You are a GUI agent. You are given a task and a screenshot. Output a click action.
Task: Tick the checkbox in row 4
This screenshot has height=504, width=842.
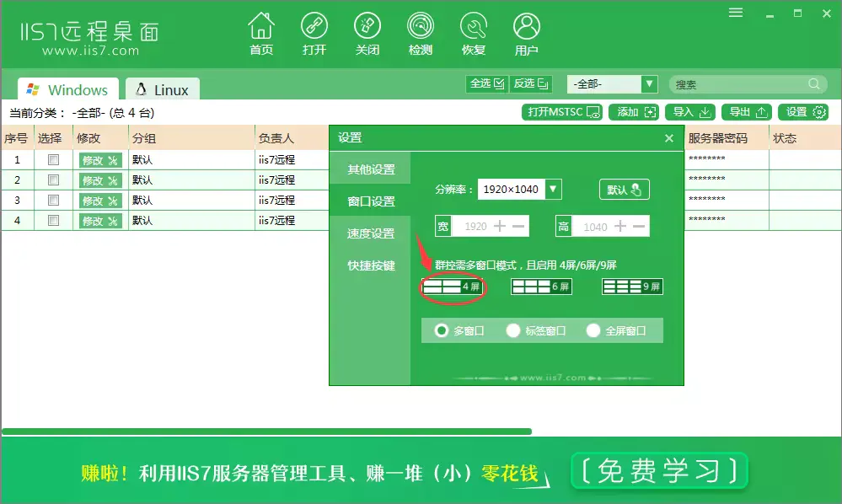[53, 220]
